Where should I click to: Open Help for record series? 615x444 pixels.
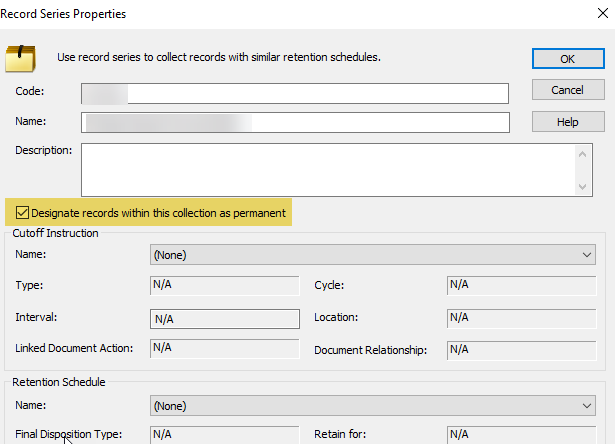click(567, 122)
